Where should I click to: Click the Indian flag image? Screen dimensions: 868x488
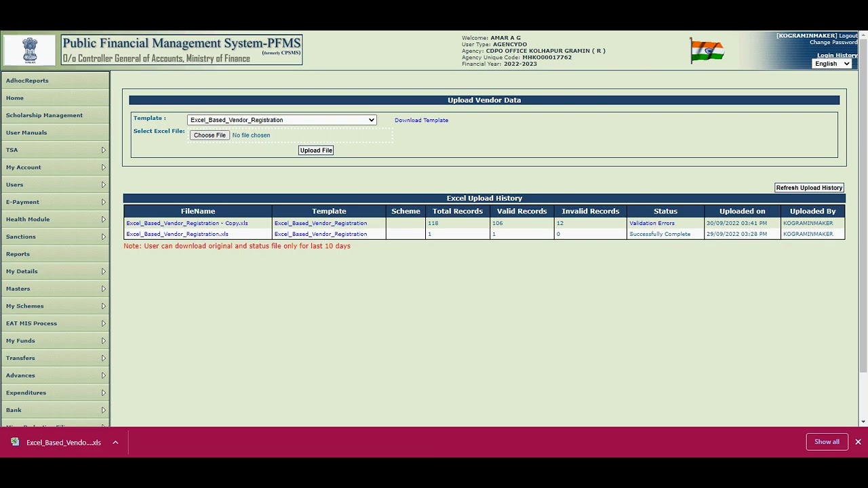pyautogui.click(x=707, y=51)
